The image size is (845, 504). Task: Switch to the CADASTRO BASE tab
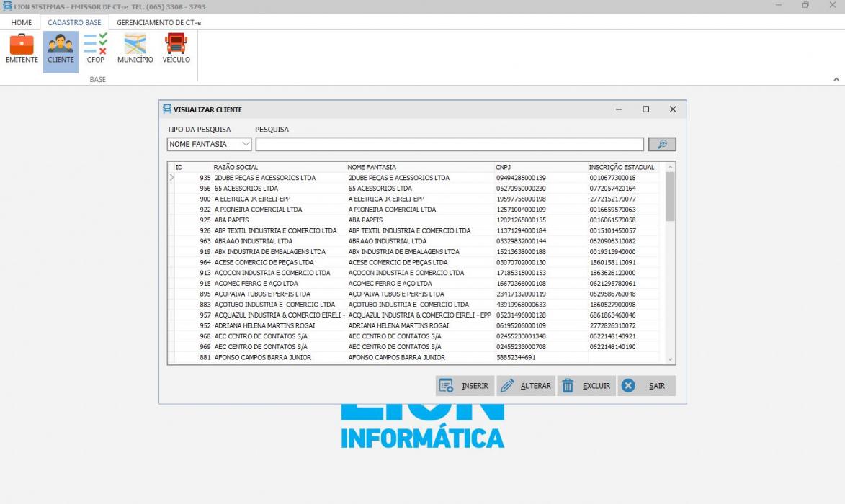point(74,22)
